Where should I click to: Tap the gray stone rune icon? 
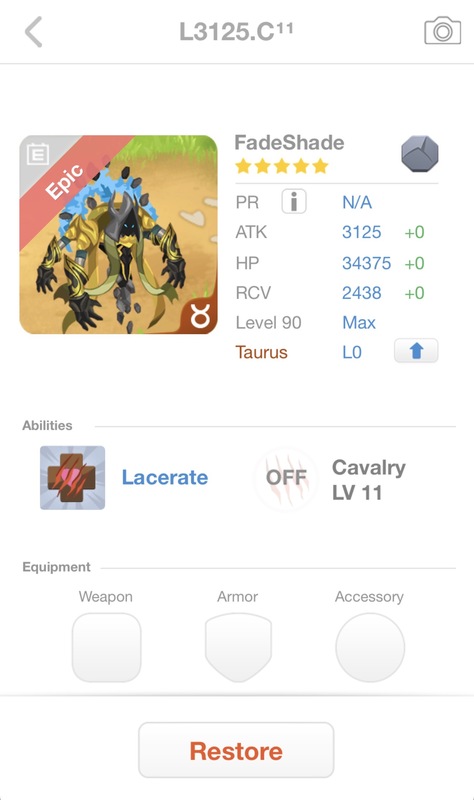click(x=419, y=154)
